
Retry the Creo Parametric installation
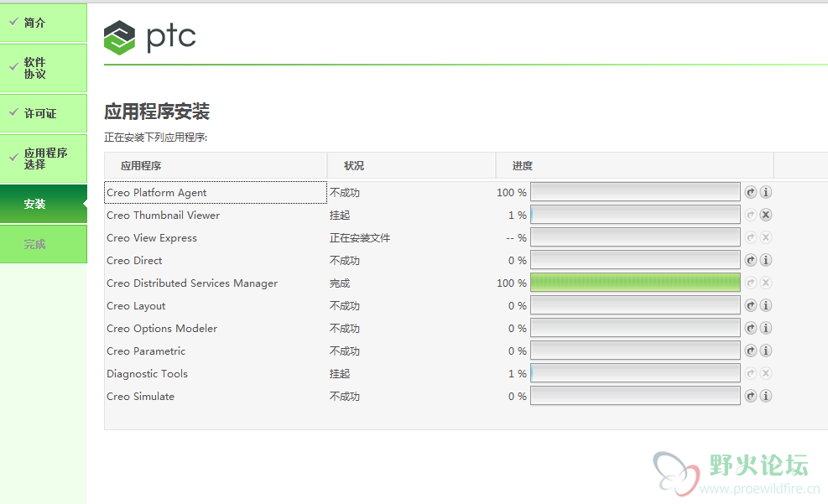pos(750,351)
